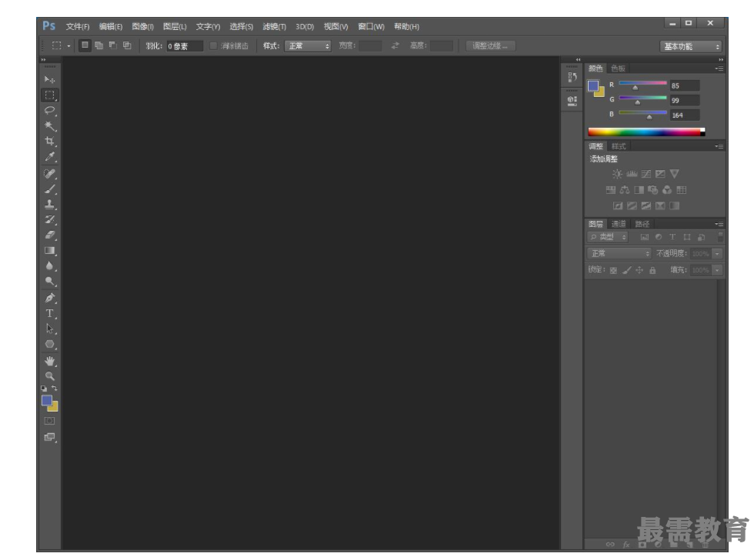The height and width of the screenshot is (560, 754).
Task: Add Photo Filter adjustment
Action: pos(653,190)
